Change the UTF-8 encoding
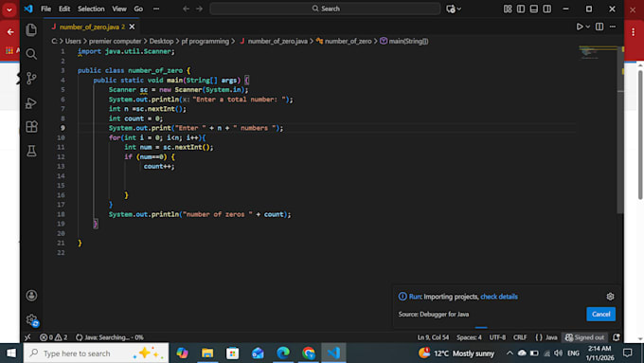Viewport: 644px width, 363px height. tap(497, 337)
